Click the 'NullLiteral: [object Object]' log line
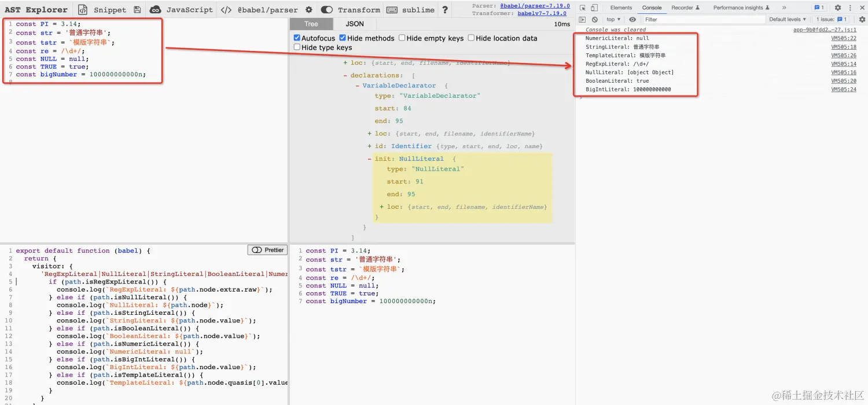This screenshot has width=868, height=405. pyautogui.click(x=630, y=72)
